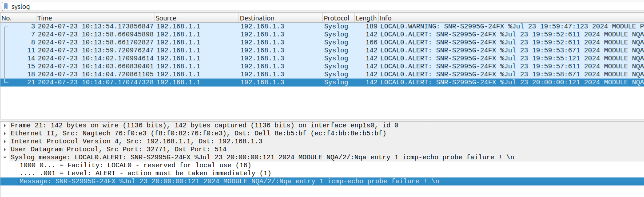This screenshot has height=197, width=644.
Task: Click Length value 189 of packet 3
Action: pos(371,27)
